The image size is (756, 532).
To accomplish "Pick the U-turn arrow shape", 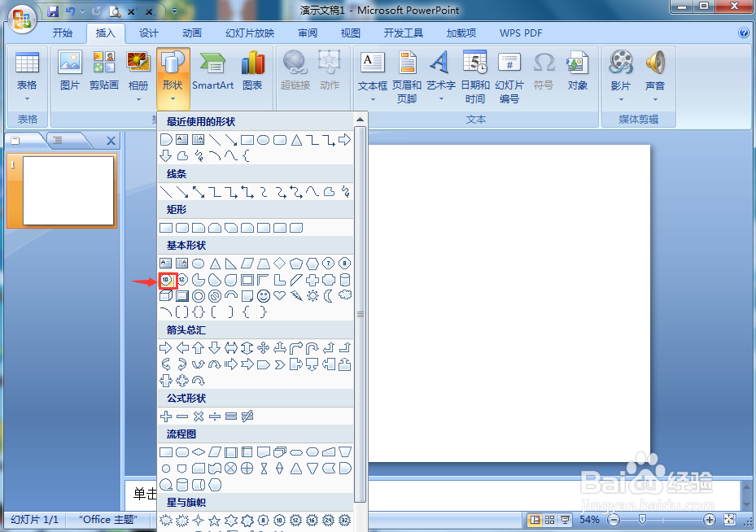I will coord(312,347).
